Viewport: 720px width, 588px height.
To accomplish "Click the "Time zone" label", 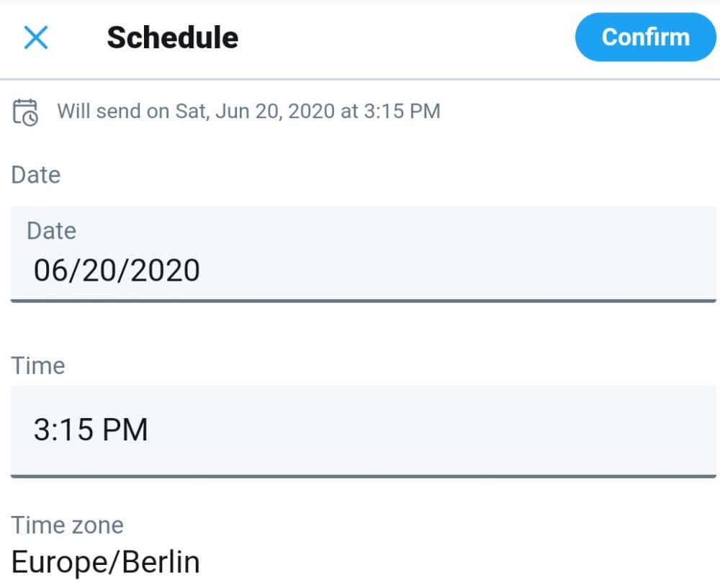I will click(x=67, y=525).
